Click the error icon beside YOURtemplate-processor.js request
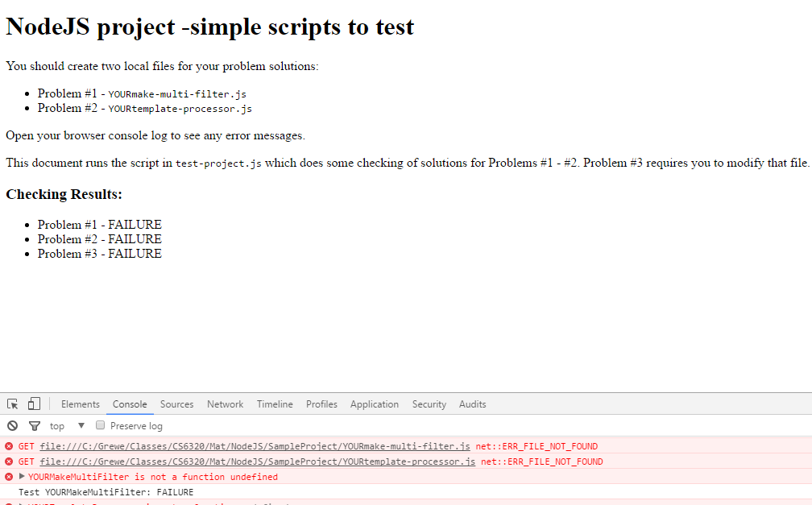 click(9, 462)
